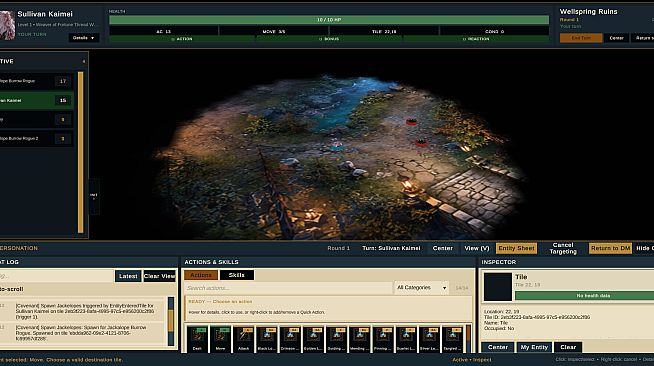This screenshot has width=654, height=366.
Task: Click the AC stat cell
Action: pyautogui.click(x=164, y=31)
